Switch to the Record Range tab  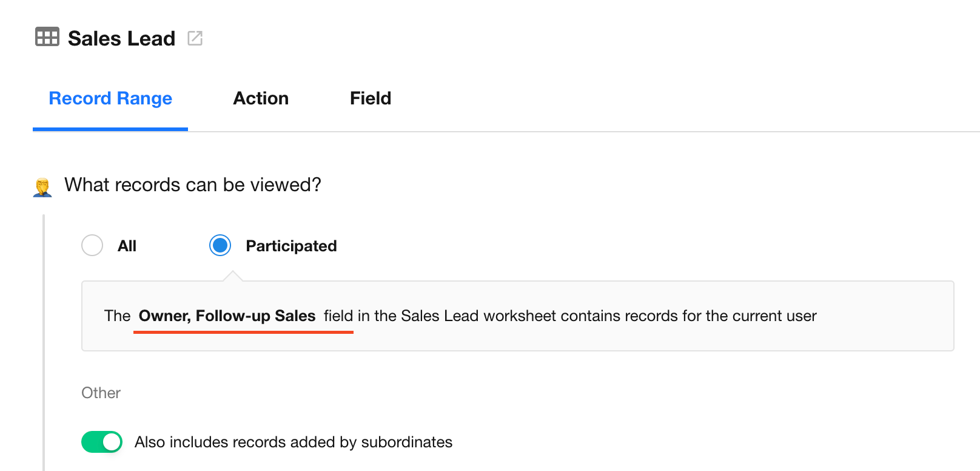(110, 98)
